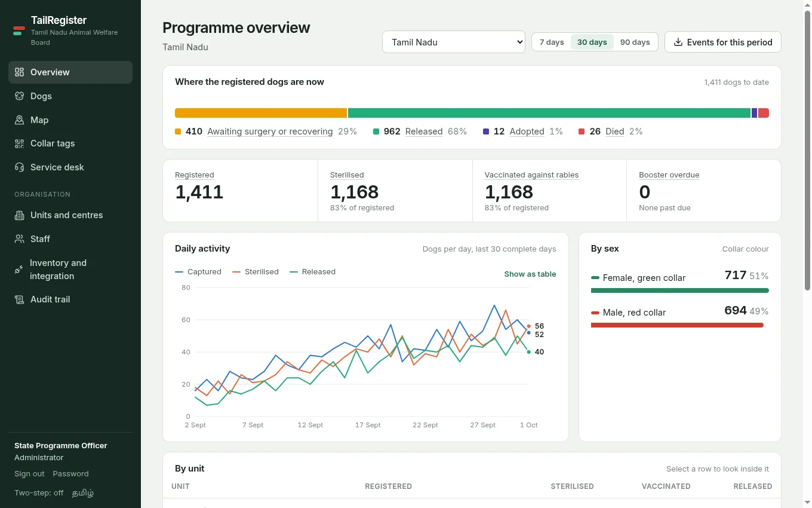This screenshot has height=508, width=812.
Task: Click the Audit trail scroll icon
Action: (19, 299)
